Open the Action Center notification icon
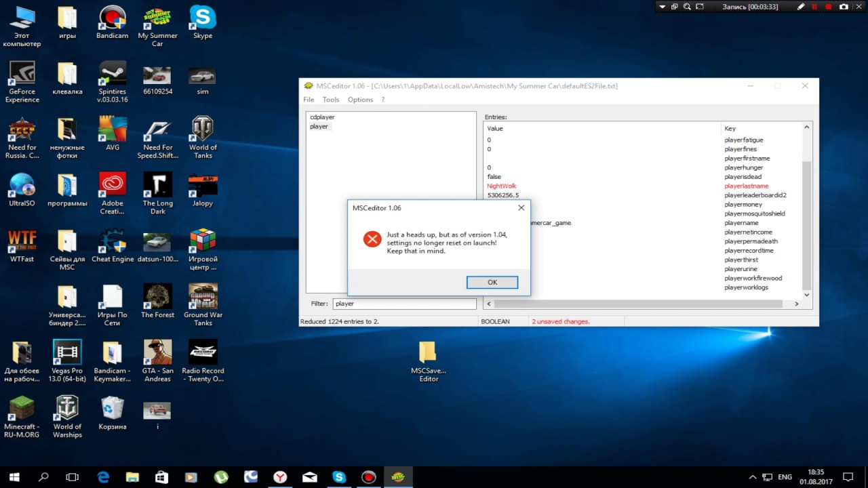The height and width of the screenshot is (488, 868). (848, 477)
